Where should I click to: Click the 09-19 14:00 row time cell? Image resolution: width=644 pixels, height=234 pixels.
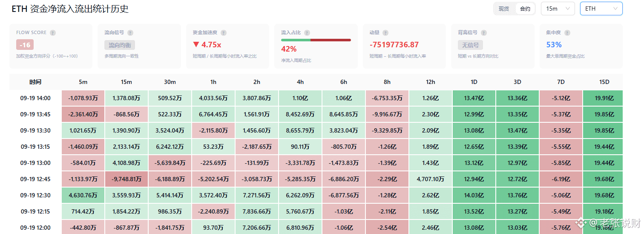pos(35,98)
